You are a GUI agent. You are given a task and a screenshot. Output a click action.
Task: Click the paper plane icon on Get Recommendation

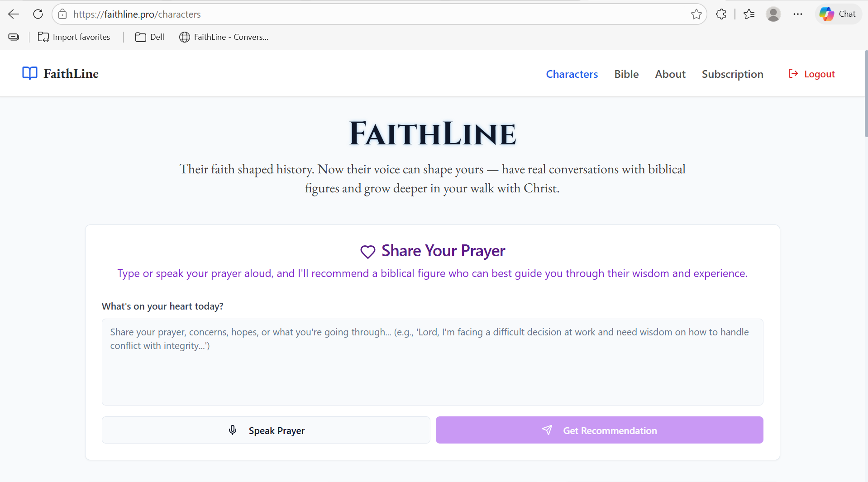click(547, 430)
